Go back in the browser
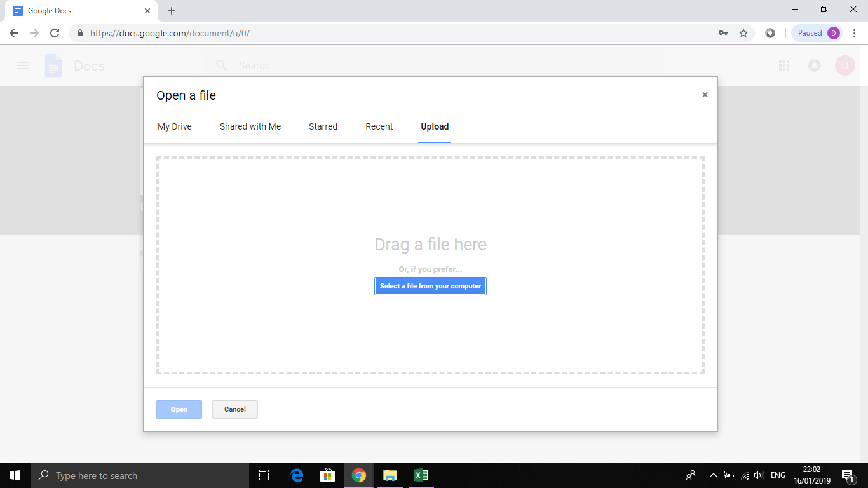Screen dimensions: 868x488 coord(14,33)
